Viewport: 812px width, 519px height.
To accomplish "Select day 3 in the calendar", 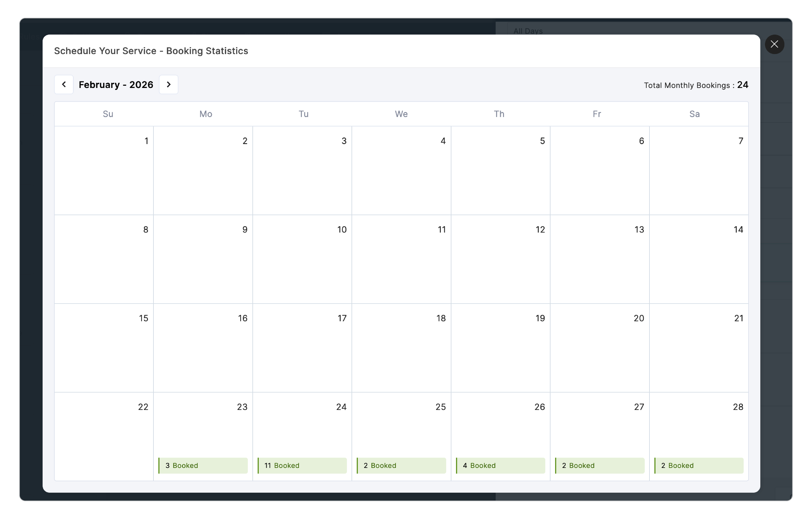I will click(x=302, y=171).
